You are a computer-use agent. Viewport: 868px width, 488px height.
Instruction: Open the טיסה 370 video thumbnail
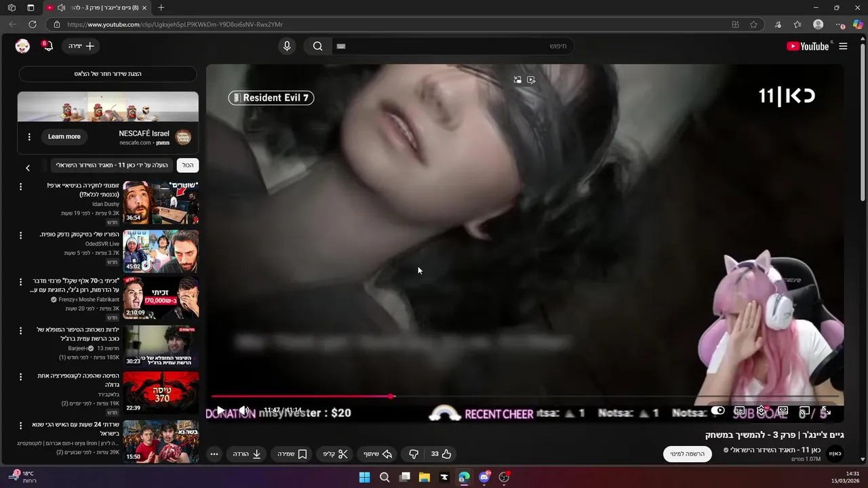(x=161, y=392)
